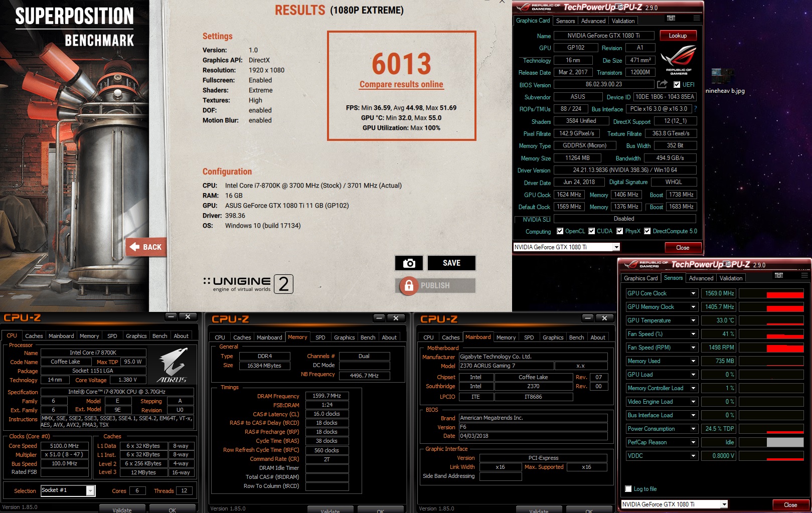Click the Core Speed 5100.0 MHz value
This screenshot has width=812, height=513.
coord(65,446)
